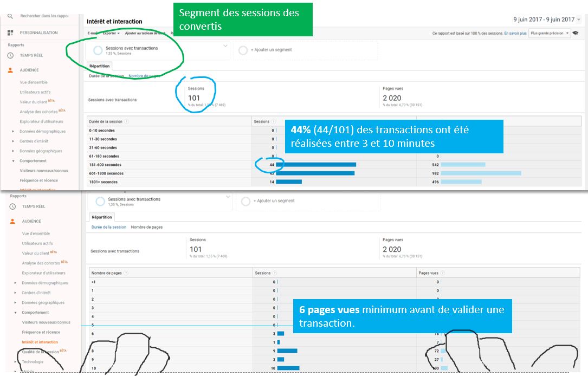This screenshot has height=376, width=588.
Task: Click the Personnalisation dashboard grid icon
Action: (10, 33)
